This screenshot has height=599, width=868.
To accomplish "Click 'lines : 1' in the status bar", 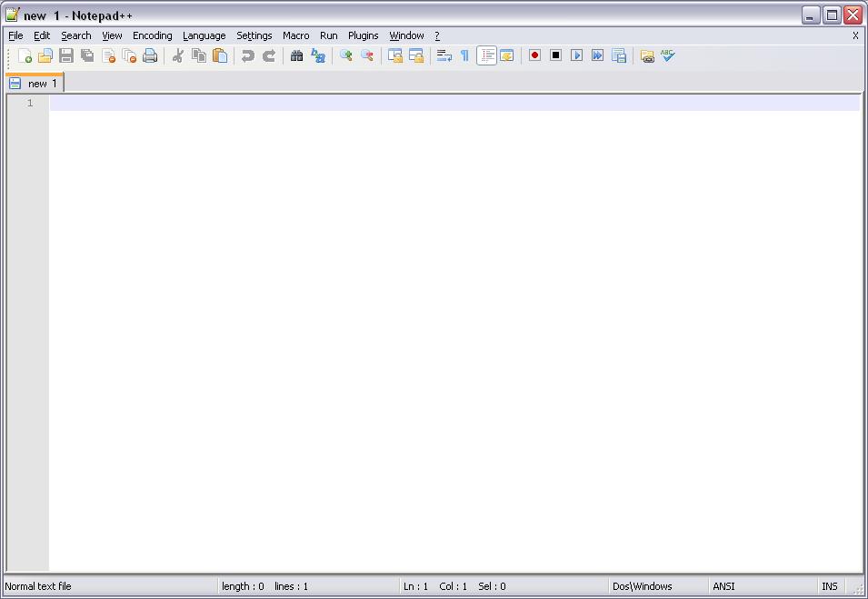I will tap(291, 586).
